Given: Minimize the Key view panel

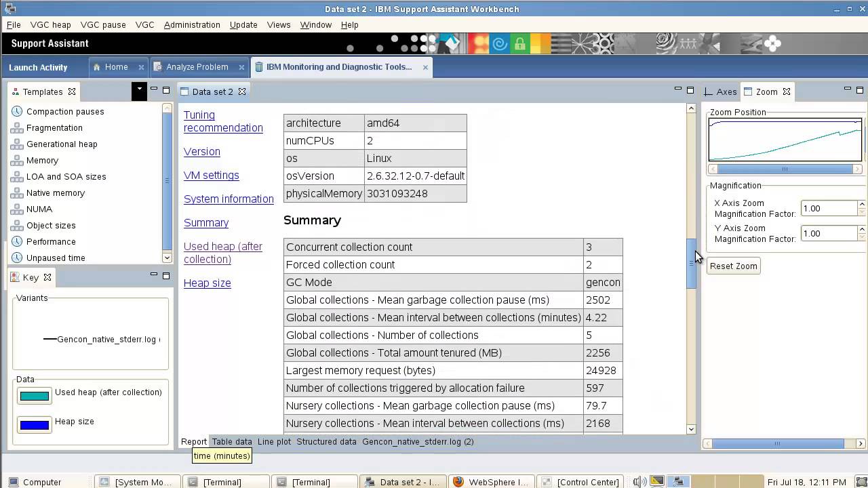Looking at the screenshot, I should [154, 276].
